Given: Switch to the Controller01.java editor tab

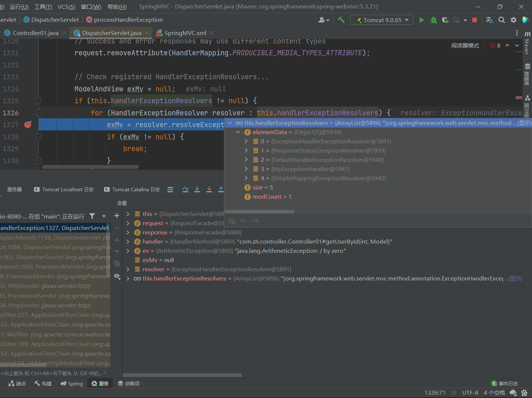Looking at the screenshot, I should pyautogui.click(x=35, y=33).
